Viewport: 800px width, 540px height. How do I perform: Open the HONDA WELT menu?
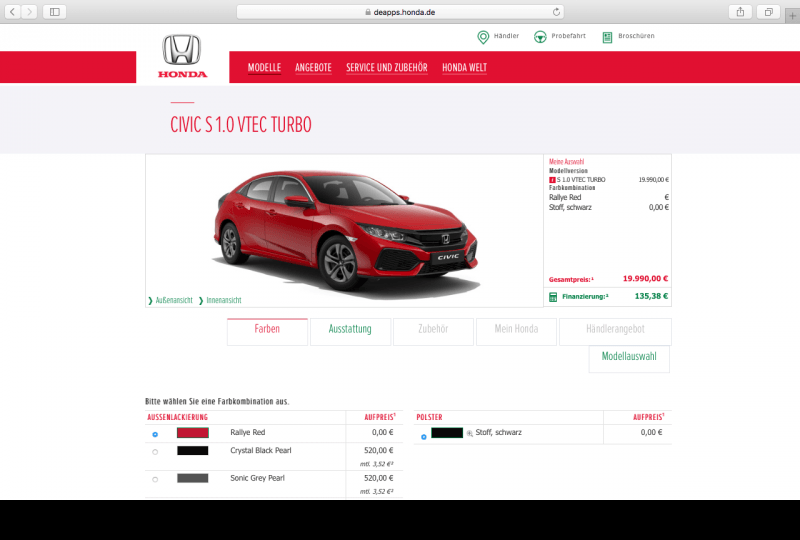[x=464, y=67]
